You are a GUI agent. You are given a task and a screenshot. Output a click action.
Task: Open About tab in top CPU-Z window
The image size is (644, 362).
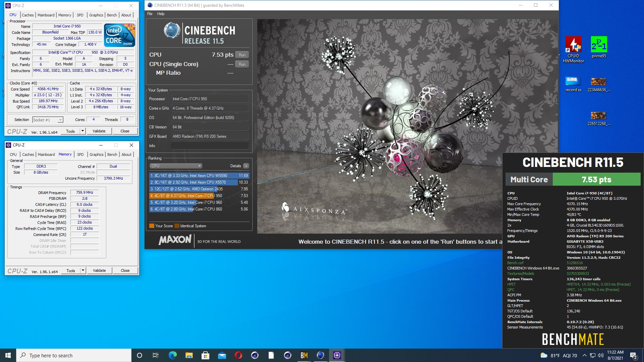[126, 15]
